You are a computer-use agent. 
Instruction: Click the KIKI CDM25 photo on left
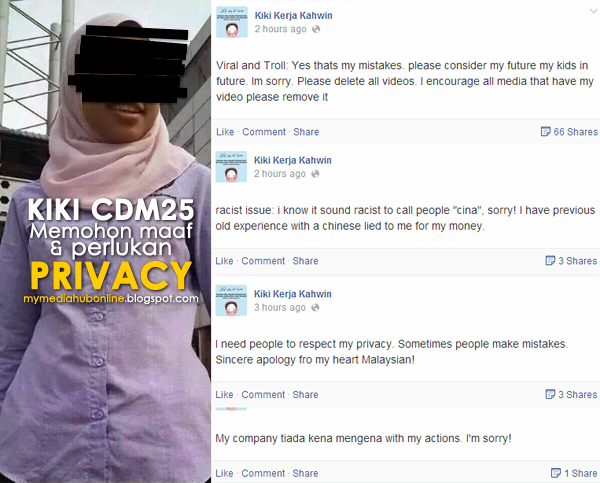tap(105, 242)
